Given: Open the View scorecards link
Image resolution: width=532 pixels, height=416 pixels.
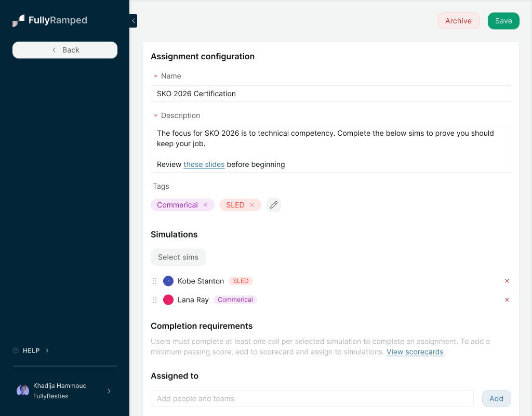Looking at the screenshot, I should click(x=415, y=352).
